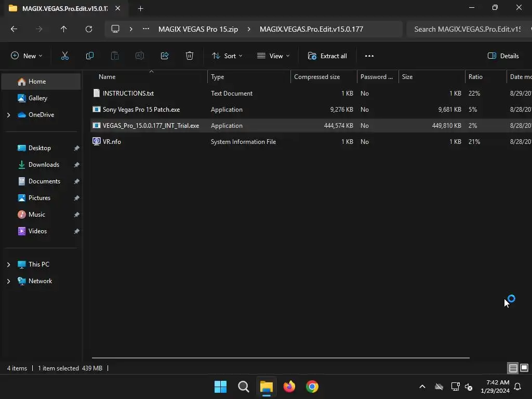Open the See more ellipsis in toolbar

pos(369,56)
